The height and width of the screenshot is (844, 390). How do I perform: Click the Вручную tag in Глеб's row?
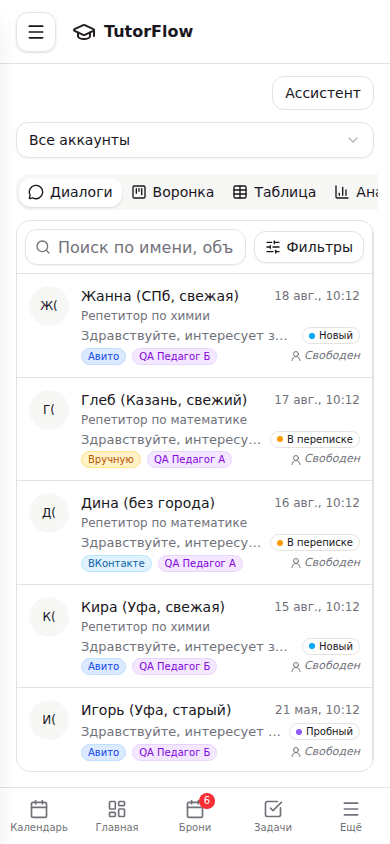tap(111, 460)
